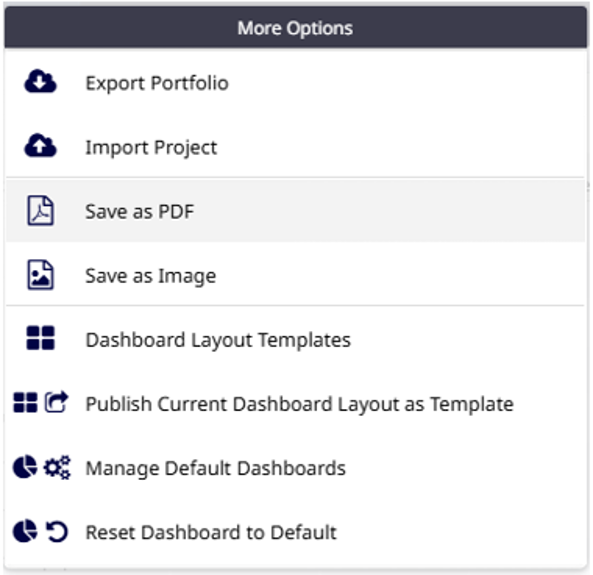Image resolution: width=593 pixels, height=575 pixels.
Task: Click the image file icon
Action: point(40,275)
